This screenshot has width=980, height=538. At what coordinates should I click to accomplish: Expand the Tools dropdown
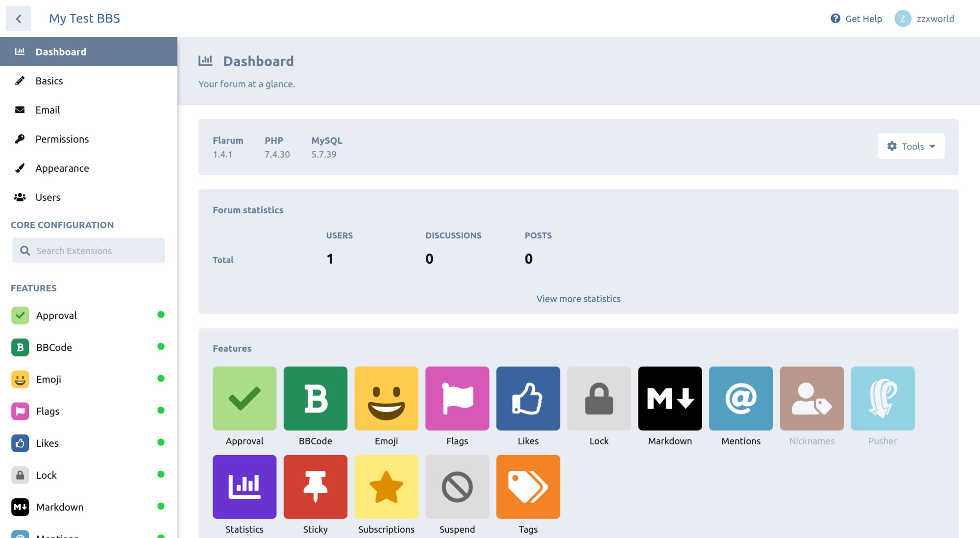[x=910, y=146]
